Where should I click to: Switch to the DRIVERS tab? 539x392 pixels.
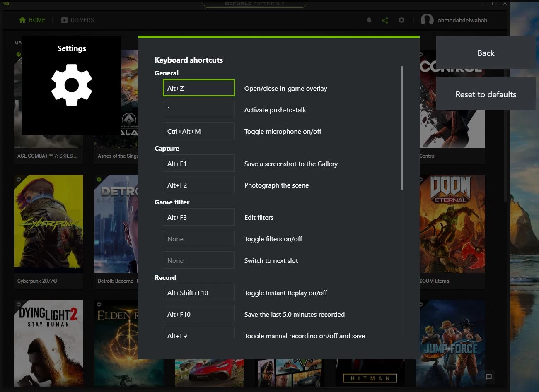tap(77, 20)
